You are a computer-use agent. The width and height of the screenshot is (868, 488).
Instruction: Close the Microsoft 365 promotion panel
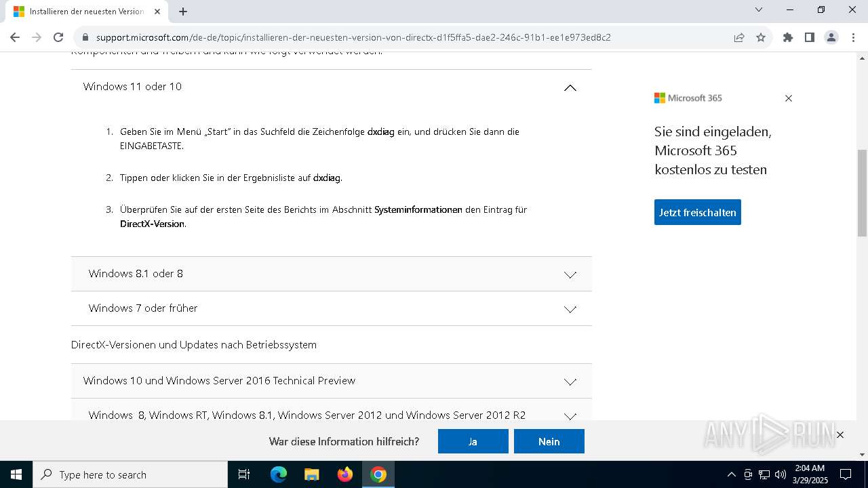tap(789, 98)
